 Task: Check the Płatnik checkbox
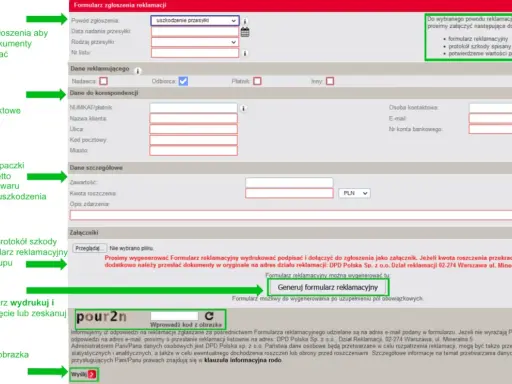(x=257, y=81)
